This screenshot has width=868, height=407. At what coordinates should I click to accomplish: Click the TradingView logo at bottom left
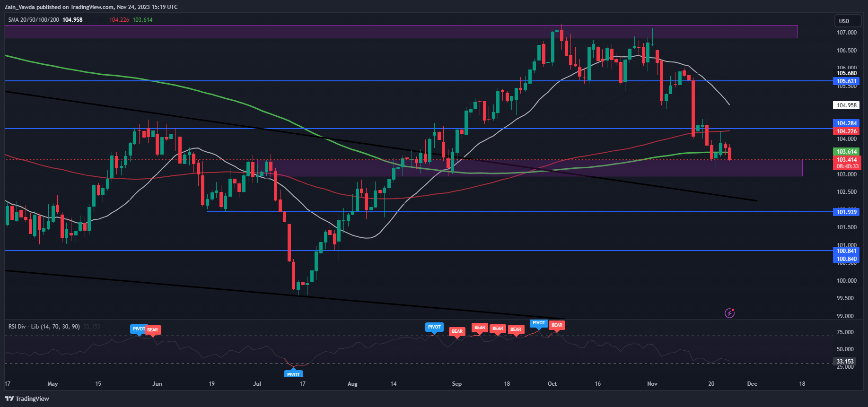pyautogui.click(x=27, y=398)
